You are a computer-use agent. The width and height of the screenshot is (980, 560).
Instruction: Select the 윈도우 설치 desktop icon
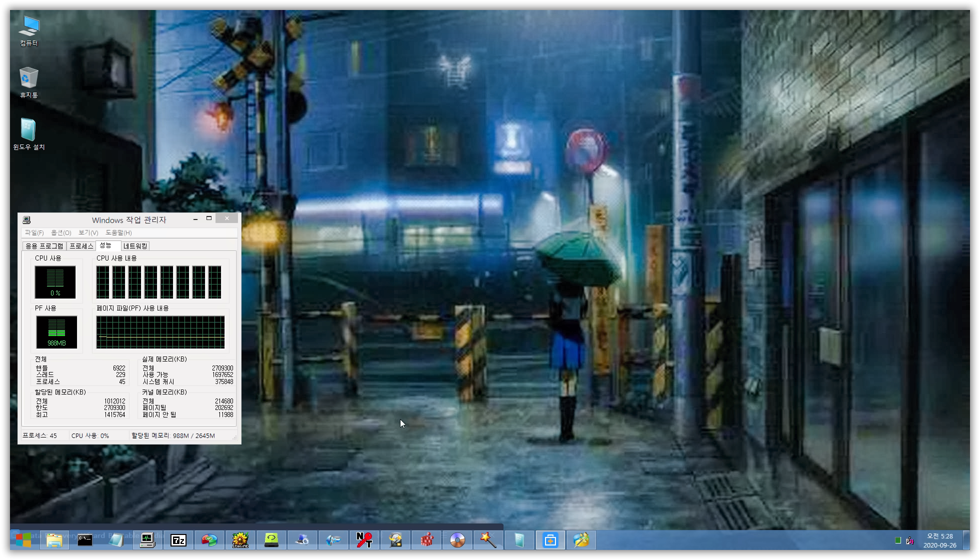pyautogui.click(x=29, y=134)
